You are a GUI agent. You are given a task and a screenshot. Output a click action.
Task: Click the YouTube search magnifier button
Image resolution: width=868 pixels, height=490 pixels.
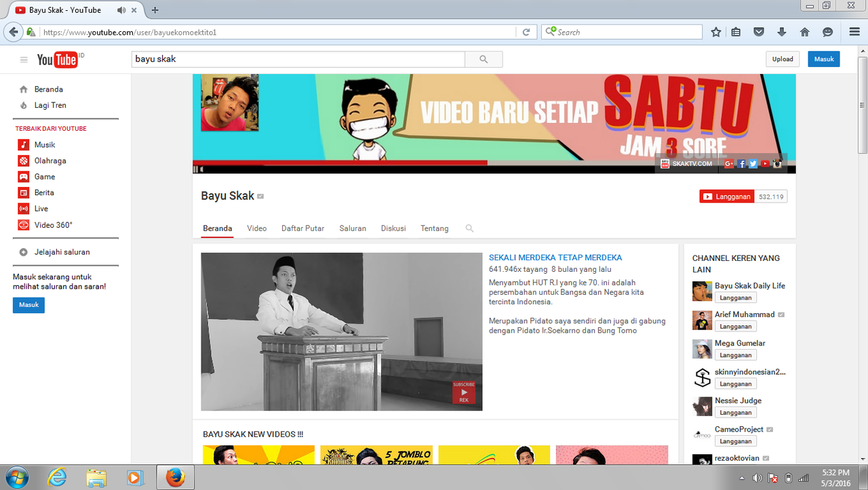click(x=484, y=59)
